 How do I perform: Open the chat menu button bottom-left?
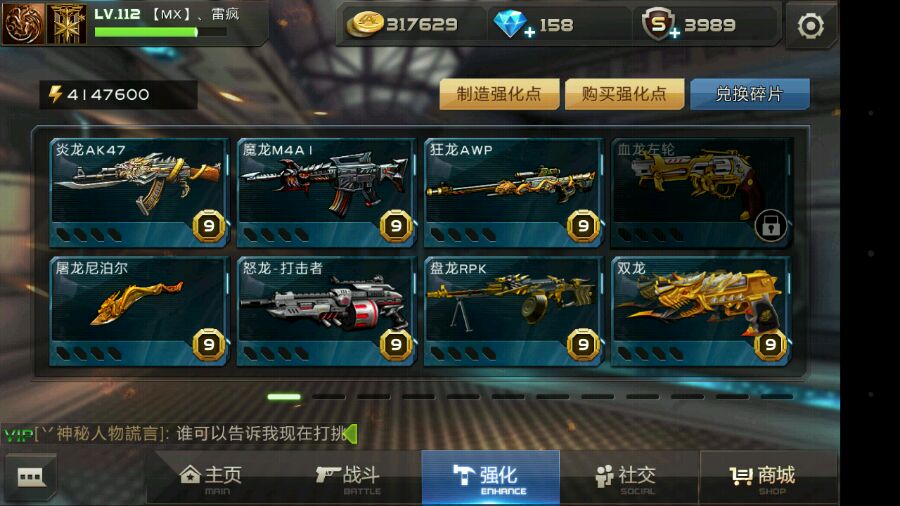tap(30, 477)
